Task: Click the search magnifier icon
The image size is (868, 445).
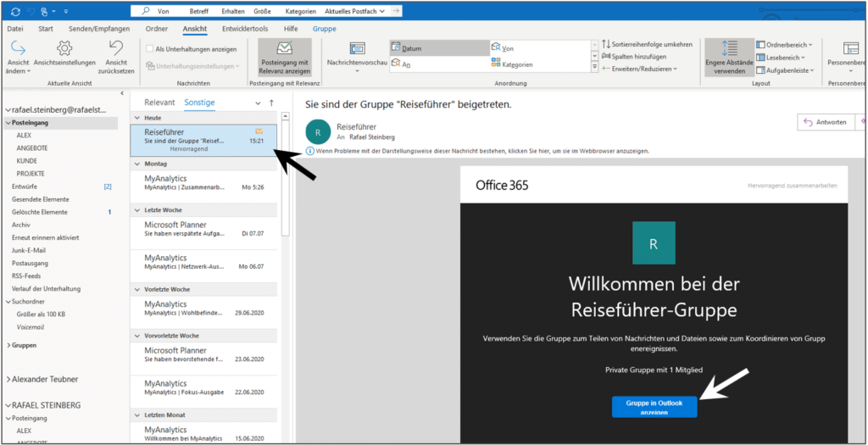Action: coord(146,11)
